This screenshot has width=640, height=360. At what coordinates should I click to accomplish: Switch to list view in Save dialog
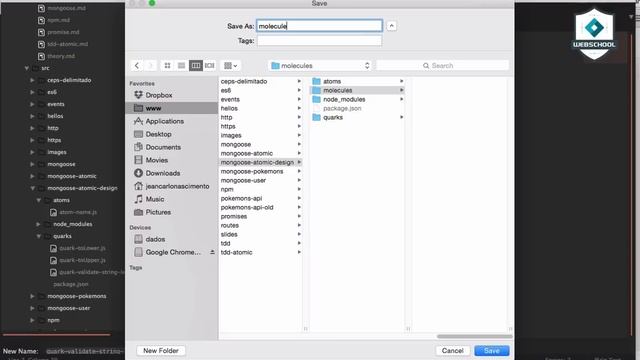182,65
